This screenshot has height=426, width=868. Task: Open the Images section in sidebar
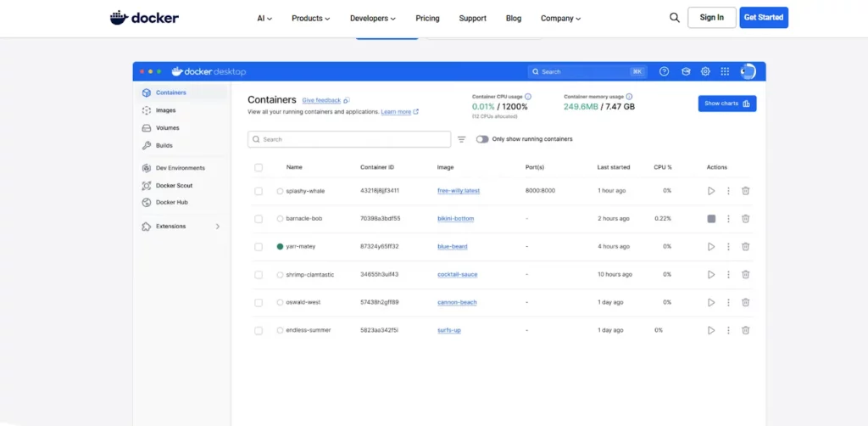[x=165, y=110]
